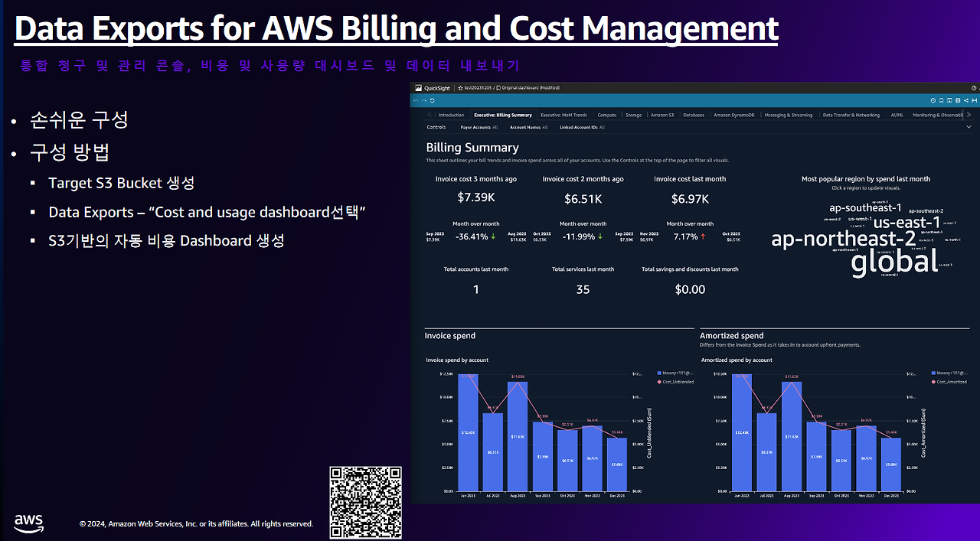Viewport: 980px width, 541px height.
Task: Open the schedule clock icon in the toolbar
Action: (x=934, y=100)
